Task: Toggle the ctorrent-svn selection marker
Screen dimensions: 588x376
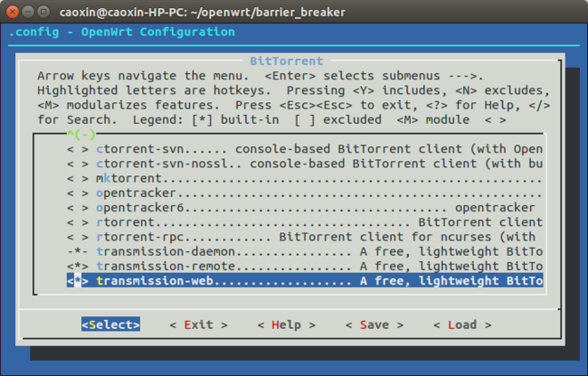Action: 78,149
